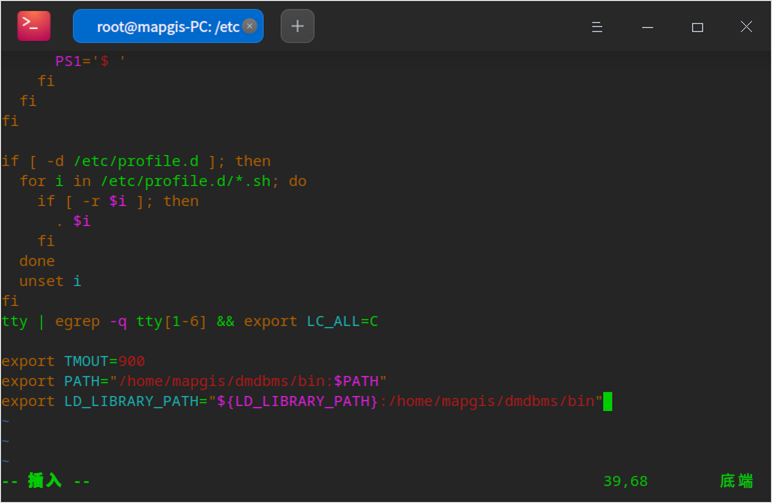
Task: Close the terminal window
Action: (746, 27)
